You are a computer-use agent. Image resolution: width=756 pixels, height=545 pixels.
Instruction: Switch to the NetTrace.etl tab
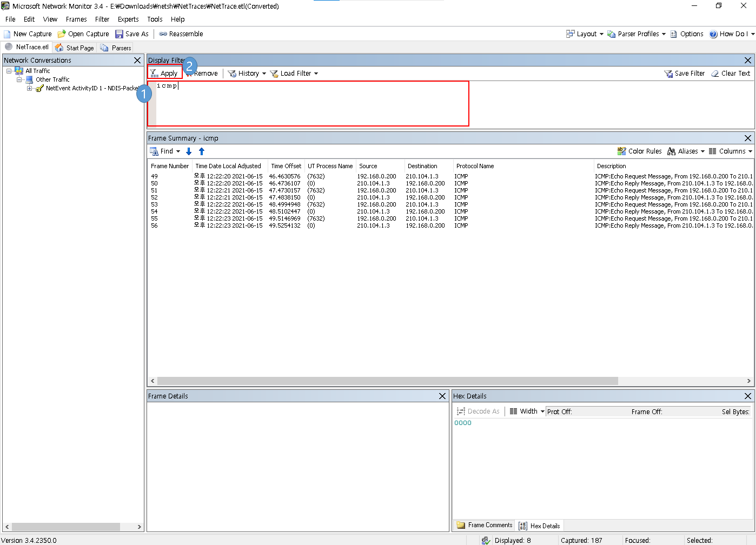[x=26, y=47]
